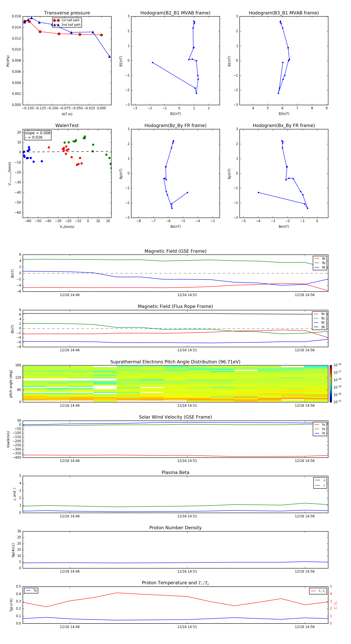Click the outlier point in Bx_By hodogram
Image resolution: width=351 pixels, height=644 pixels.
258,192
